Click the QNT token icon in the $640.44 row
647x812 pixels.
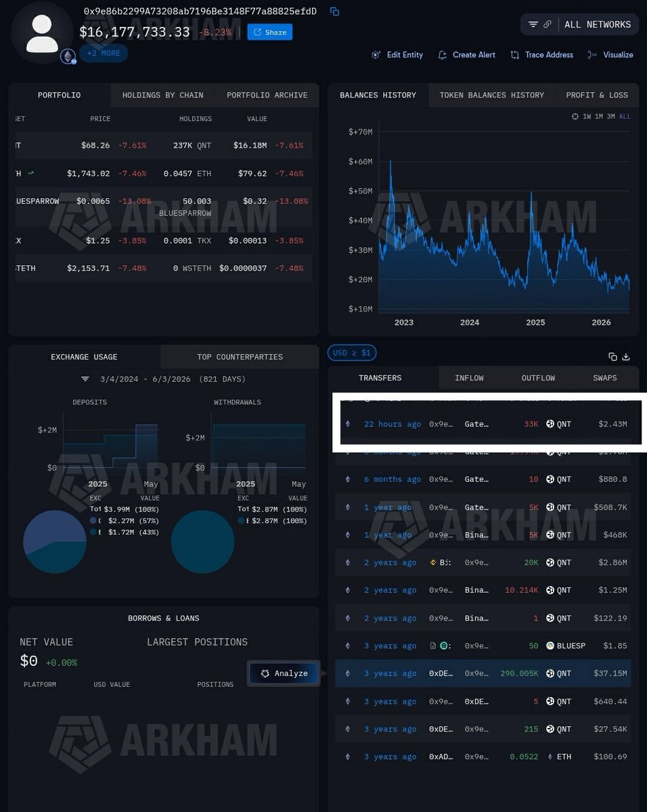(x=550, y=701)
